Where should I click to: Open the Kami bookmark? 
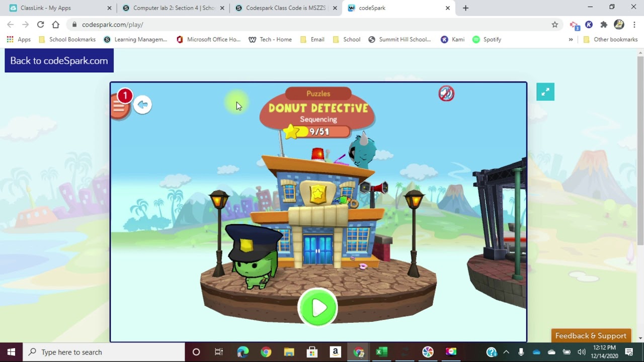click(x=452, y=39)
